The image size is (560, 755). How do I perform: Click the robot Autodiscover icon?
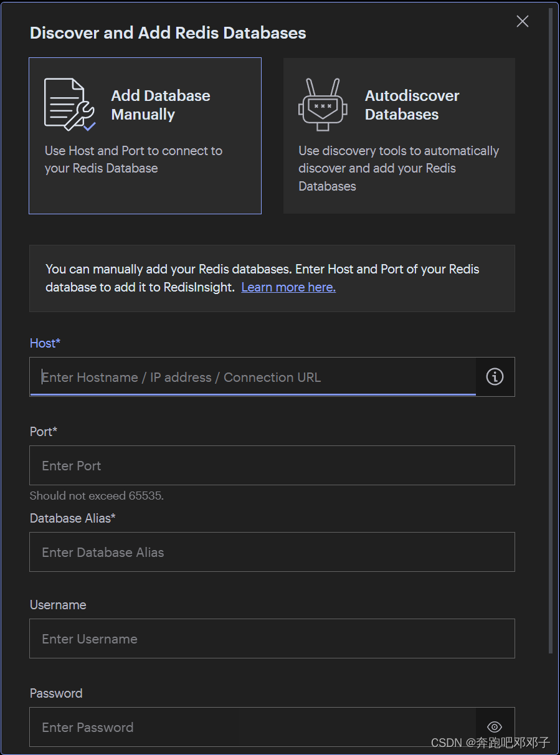(322, 105)
